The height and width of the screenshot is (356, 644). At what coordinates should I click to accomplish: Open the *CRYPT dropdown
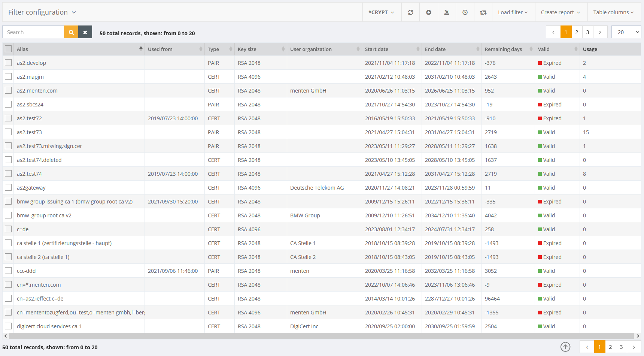pos(382,12)
